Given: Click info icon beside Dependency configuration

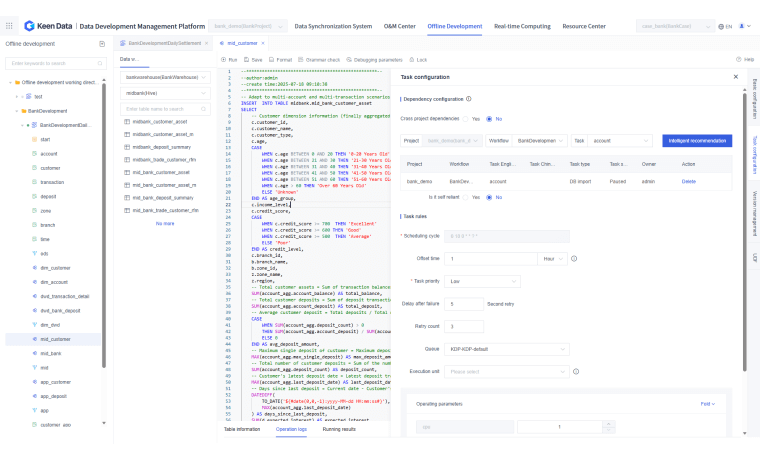Looking at the screenshot, I should coord(468,99).
